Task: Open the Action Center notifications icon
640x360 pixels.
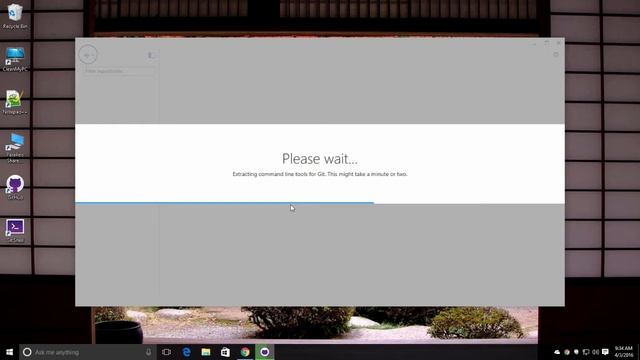Action: (x=605, y=352)
